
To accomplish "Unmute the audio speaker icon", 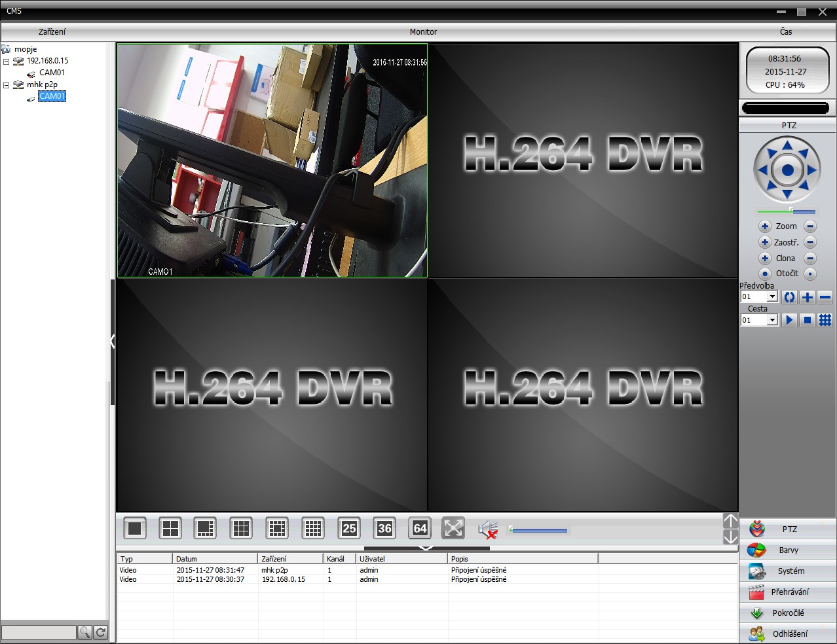I will (488, 529).
